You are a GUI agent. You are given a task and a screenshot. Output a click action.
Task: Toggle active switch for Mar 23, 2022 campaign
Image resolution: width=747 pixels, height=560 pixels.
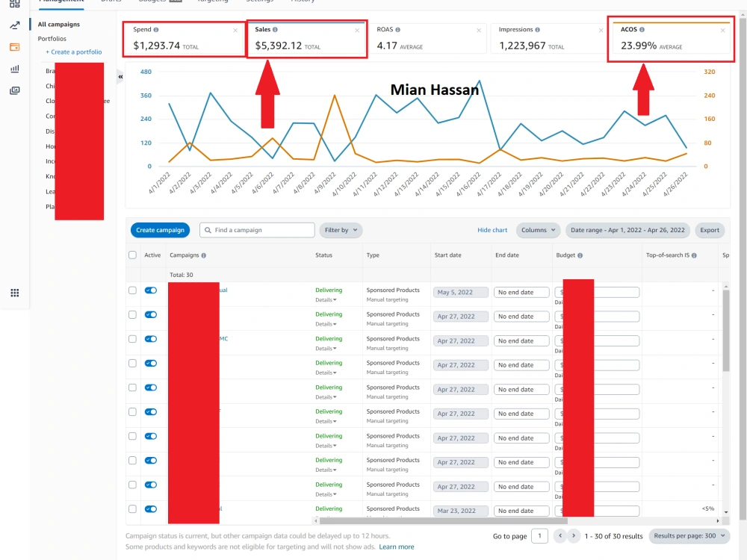click(151, 509)
